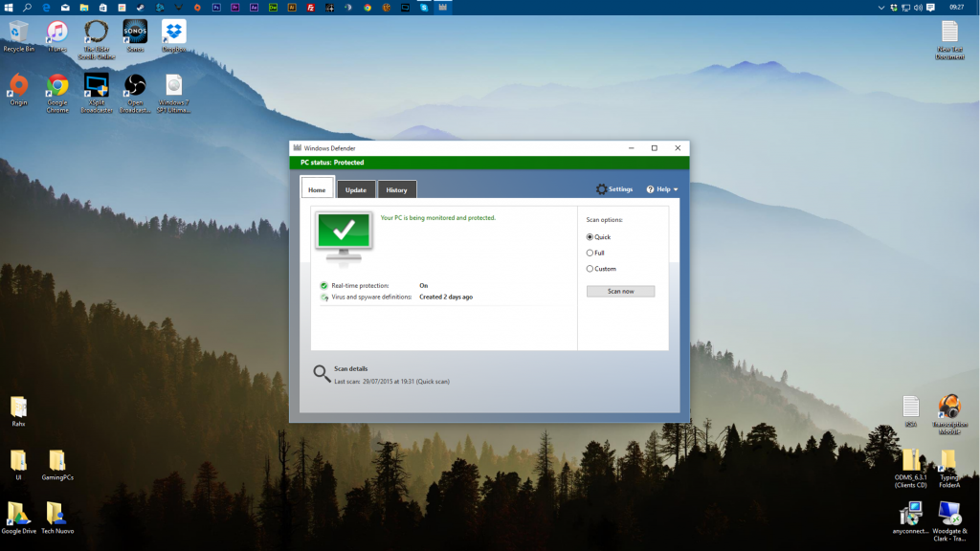
Task: Open the GamingPCs desktop folder
Action: pos(58,462)
